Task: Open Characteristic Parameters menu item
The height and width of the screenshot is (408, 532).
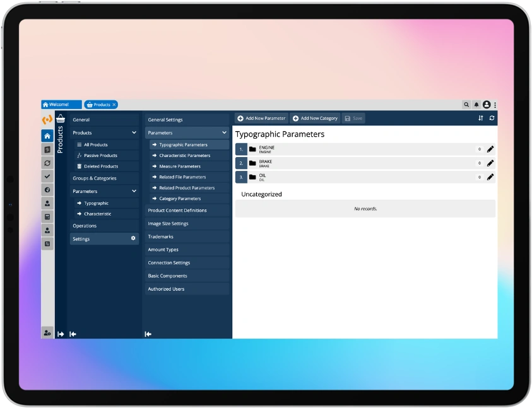Action: (184, 156)
